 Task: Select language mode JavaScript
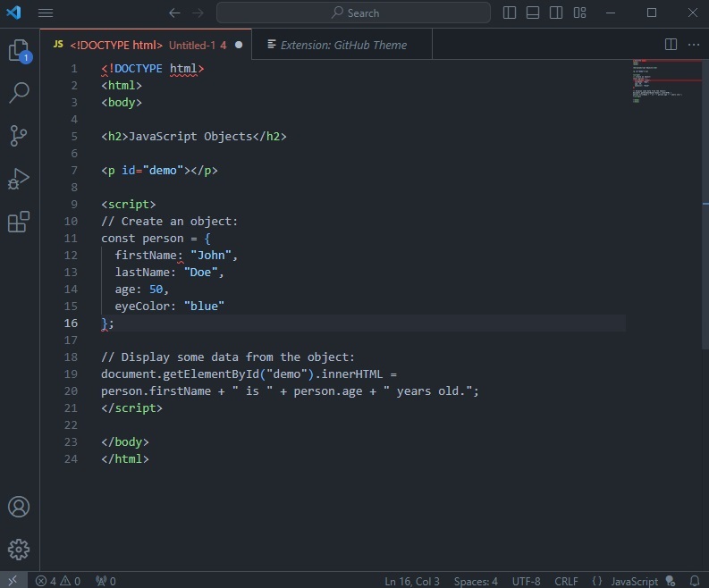(x=635, y=581)
